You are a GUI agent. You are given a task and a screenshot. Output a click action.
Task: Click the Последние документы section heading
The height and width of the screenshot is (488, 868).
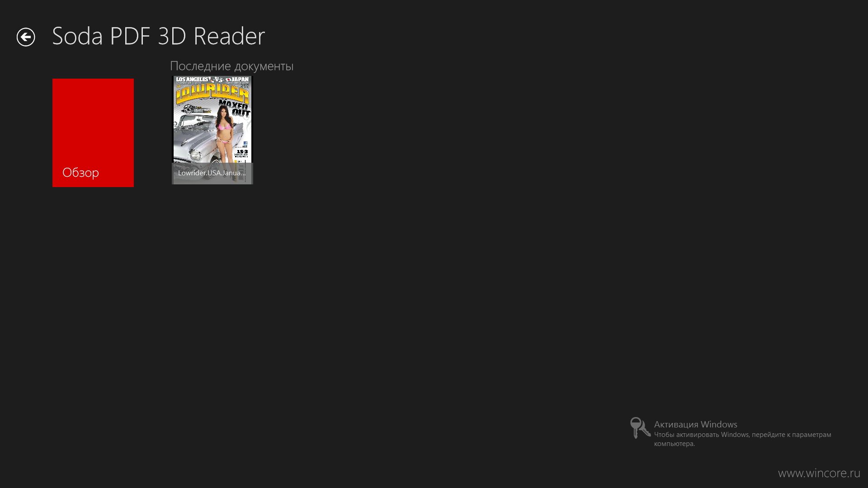click(x=231, y=66)
